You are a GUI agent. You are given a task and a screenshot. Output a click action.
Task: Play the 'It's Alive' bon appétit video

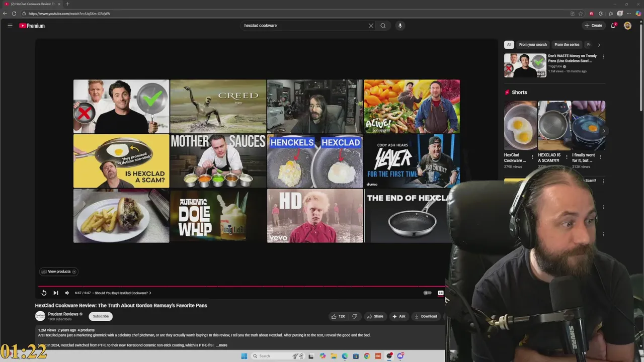tap(412, 106)
